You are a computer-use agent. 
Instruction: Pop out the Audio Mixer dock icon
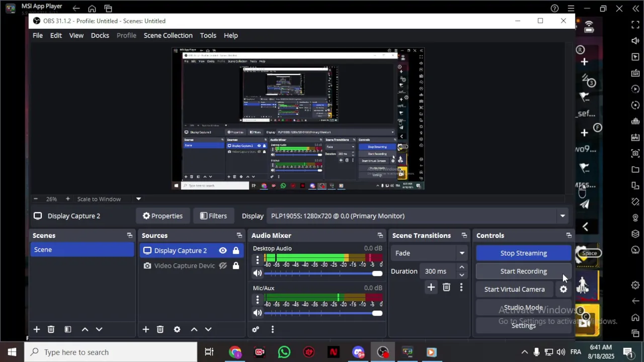tap(380, 235)
